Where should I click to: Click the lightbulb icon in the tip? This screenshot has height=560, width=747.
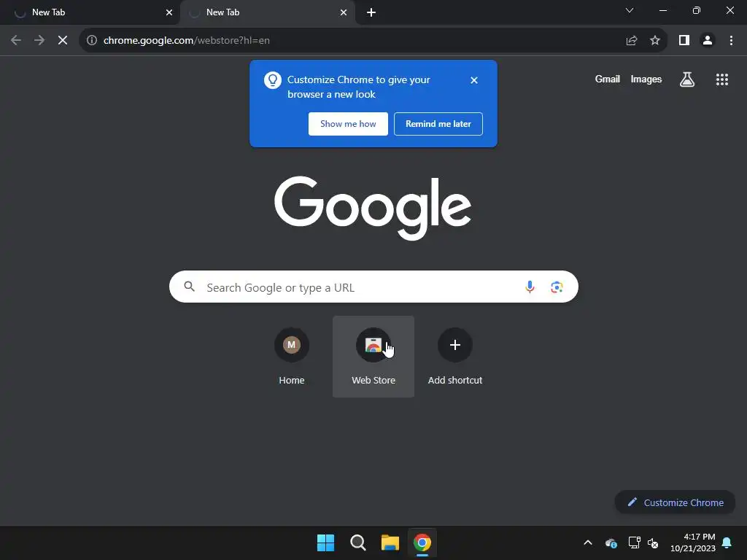pyautogui.click(x=273, y=80)
